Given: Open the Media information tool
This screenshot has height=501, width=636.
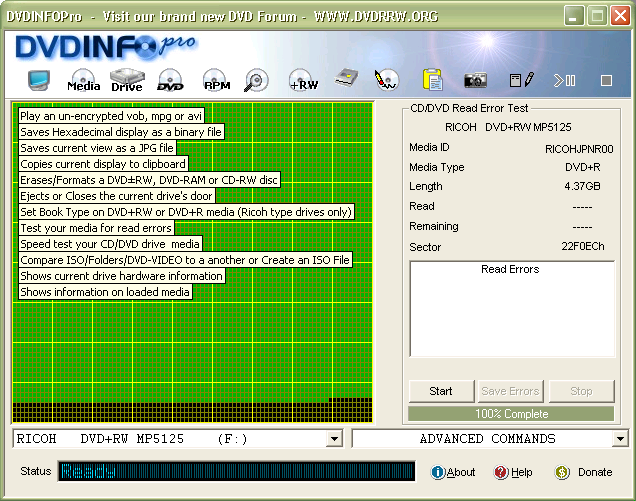Looking at the screenshot, I should coord(84,80).
